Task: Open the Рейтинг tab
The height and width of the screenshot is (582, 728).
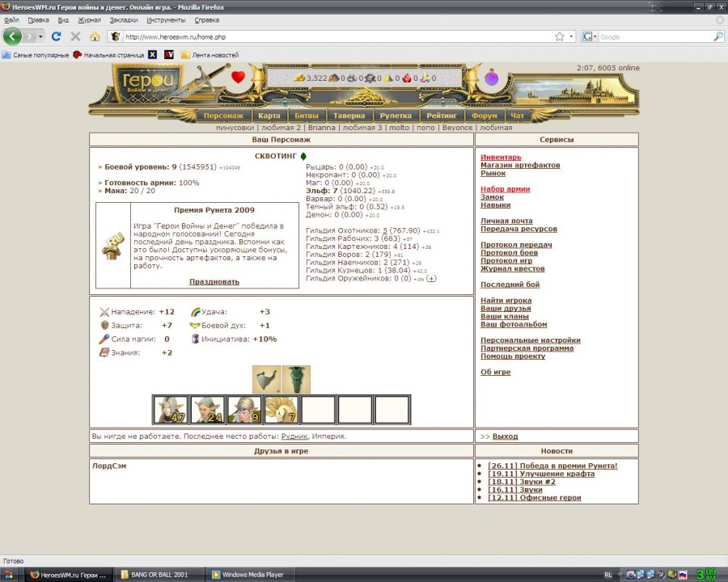Action: 442,116
